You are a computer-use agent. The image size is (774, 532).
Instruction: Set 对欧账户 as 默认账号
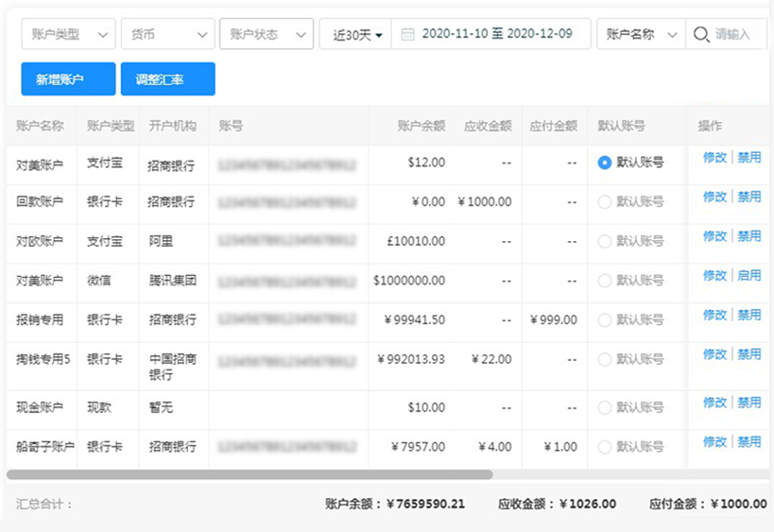(604, 241)
